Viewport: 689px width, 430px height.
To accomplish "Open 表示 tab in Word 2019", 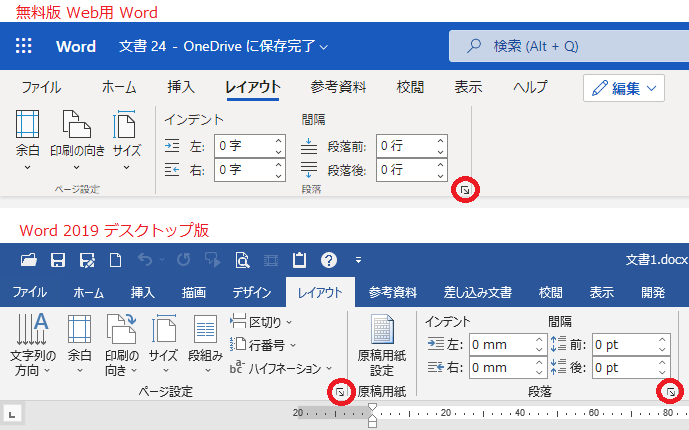I will (602, 292).
